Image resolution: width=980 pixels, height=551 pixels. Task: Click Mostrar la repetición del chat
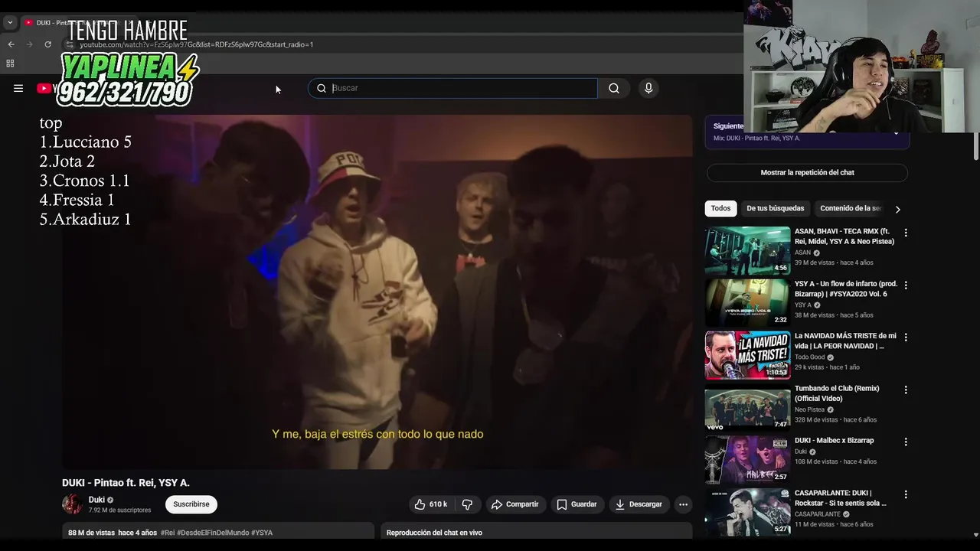tap(807, 173)
